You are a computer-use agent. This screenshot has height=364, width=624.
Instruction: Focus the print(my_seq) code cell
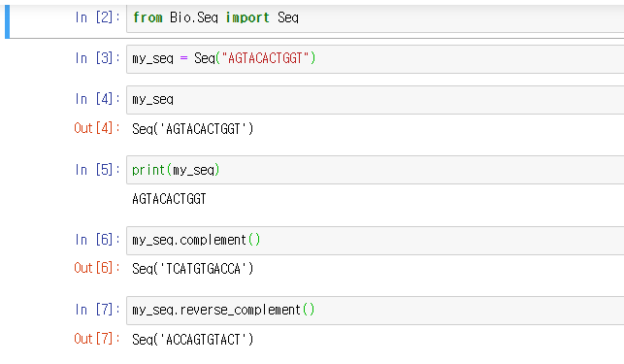[375, 170]
